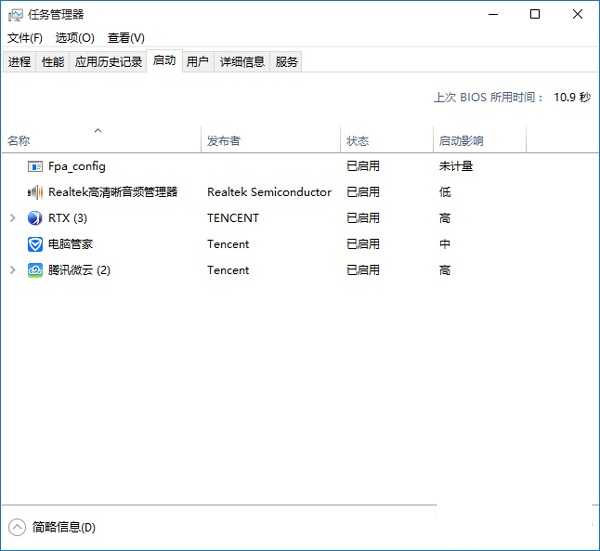The height and width of the screenshot is (551, 600).
Task: Click the 已启用 status of Fpa_config
Action: coord(363,166)
